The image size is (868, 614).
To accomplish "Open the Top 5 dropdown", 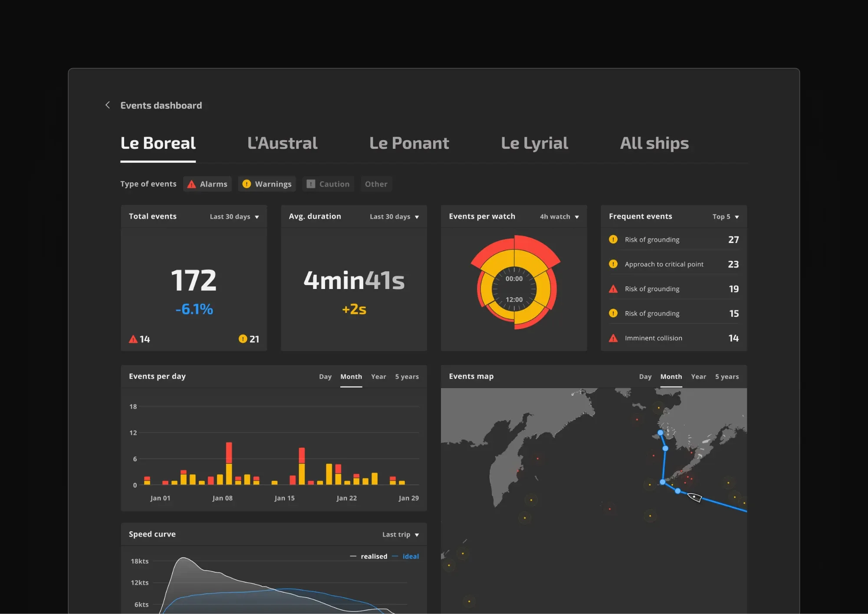I will 726,217.
